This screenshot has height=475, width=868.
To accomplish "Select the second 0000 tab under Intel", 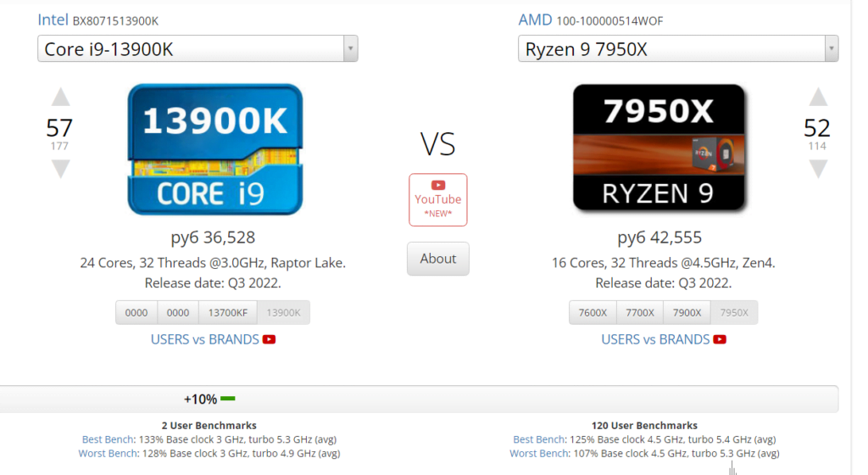I will 178,313.
